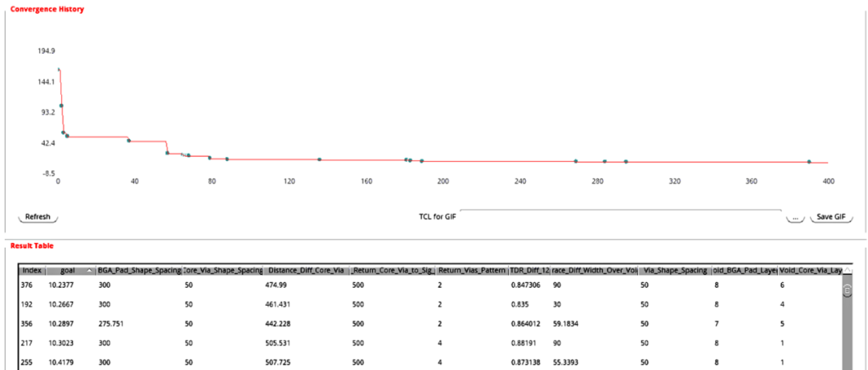Click the Distance_Diff_Core_Via column header
The width and height of the screenshot is (868, 370).
pos(306,270)
